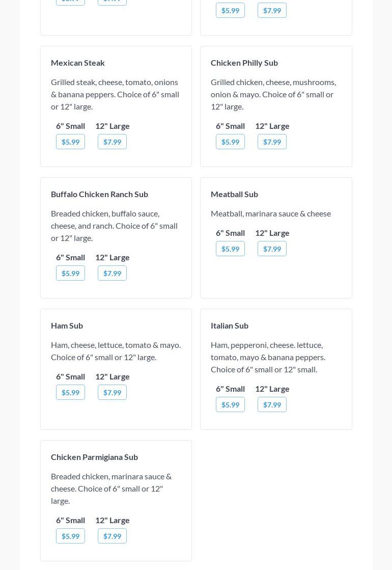Open the Italian Sub menu card title

pos(230,325)
